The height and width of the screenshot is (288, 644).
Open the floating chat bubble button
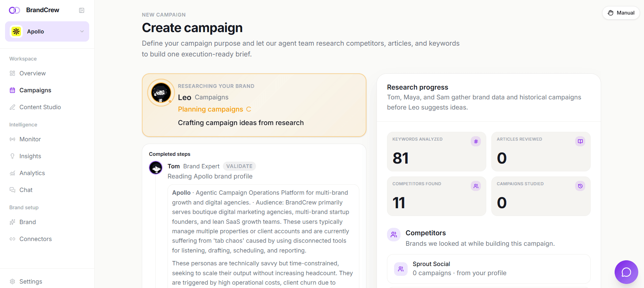click(626, 272)
